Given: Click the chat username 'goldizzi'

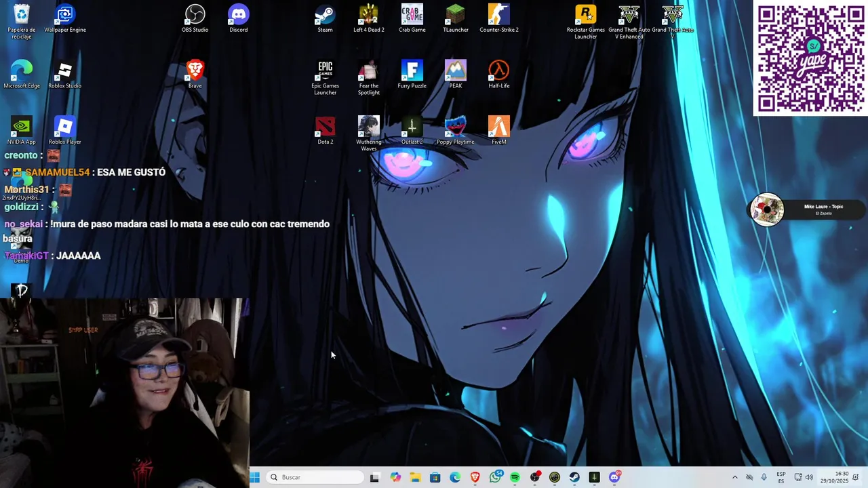Looking at the screenshot, I should coord(22,207).
